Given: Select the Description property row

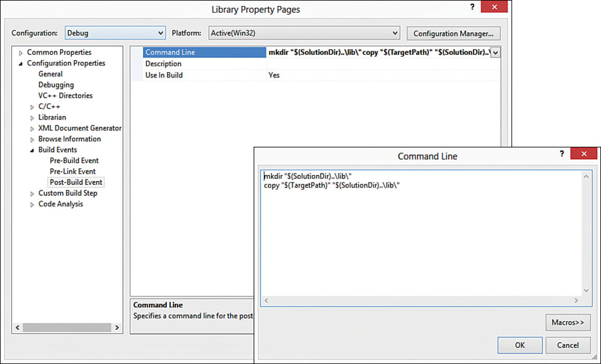Looking at the screenshot, I should pos(321,63).
